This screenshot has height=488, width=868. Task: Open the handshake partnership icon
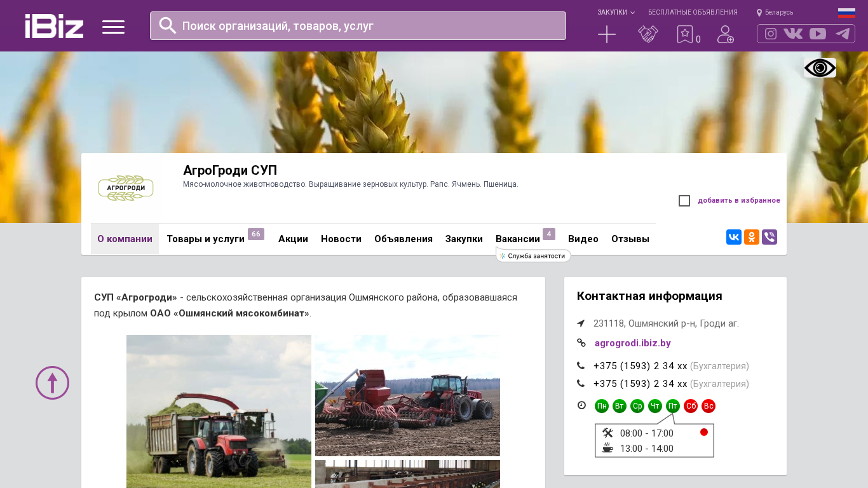648,34
